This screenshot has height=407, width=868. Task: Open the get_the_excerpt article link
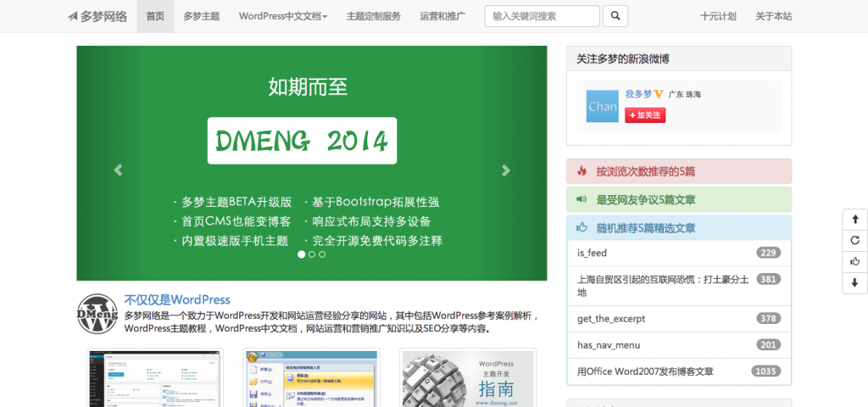pos(611,318)
